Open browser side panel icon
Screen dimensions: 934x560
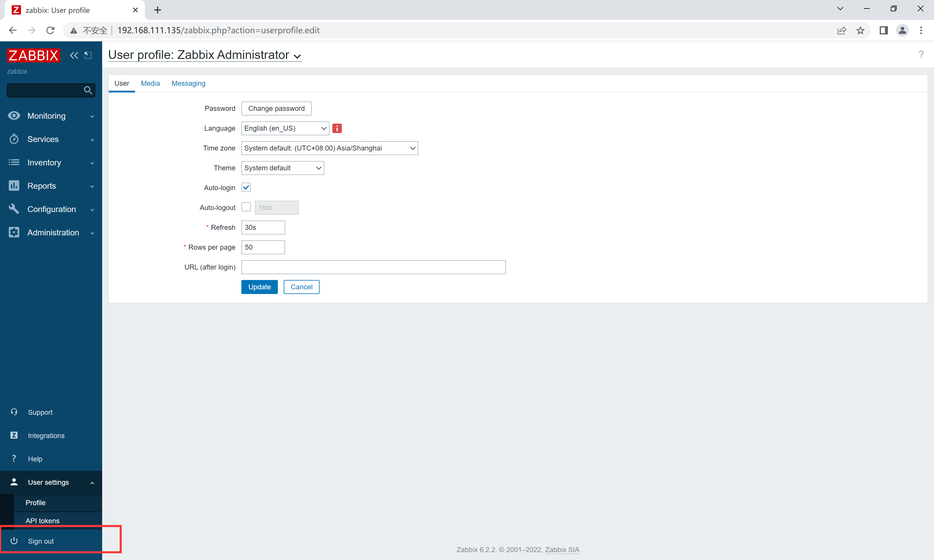click(884, 30)
